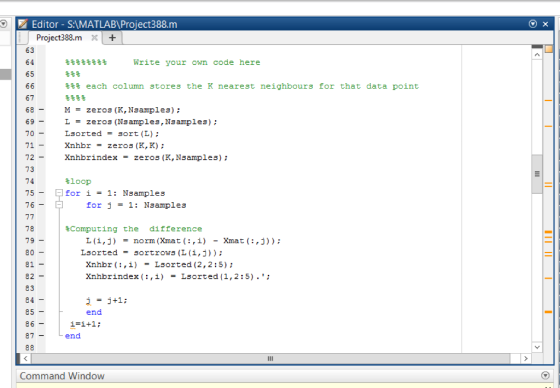Screen dimensions: 560x388
Task: Close the Project388.m tab
Action: [x=94, y=38]
